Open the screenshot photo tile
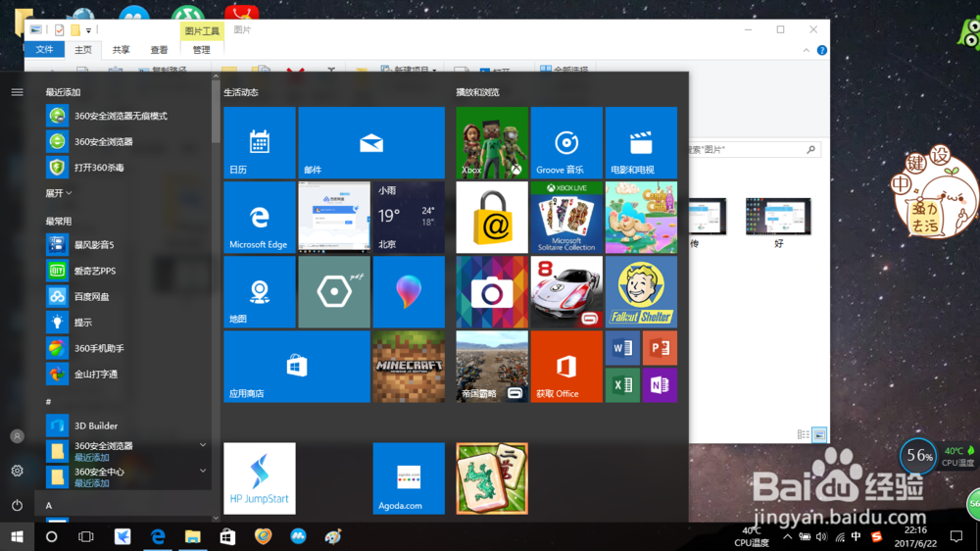Image resolution: width=980 pixels, height=551 pixels. click(334, 217)
